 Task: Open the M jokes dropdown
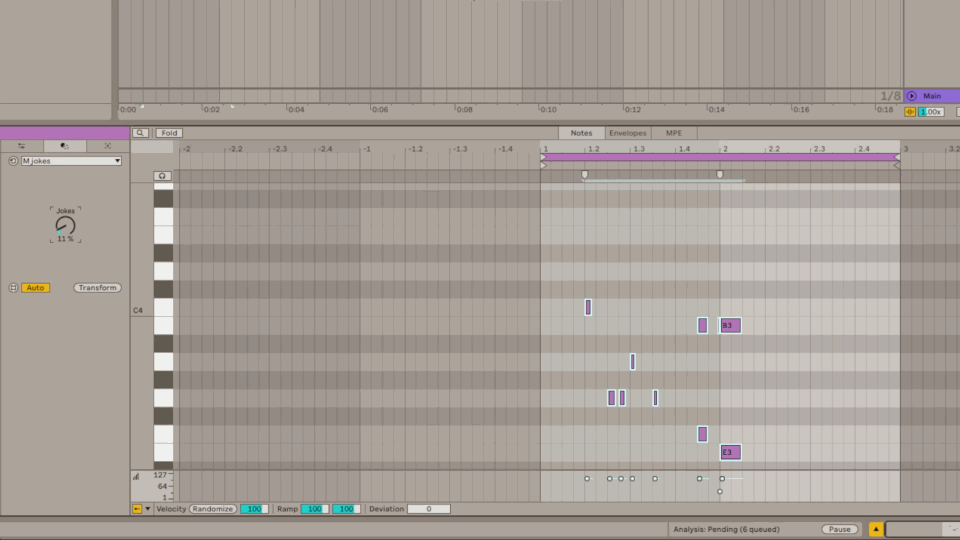click(x=71, y=161)
